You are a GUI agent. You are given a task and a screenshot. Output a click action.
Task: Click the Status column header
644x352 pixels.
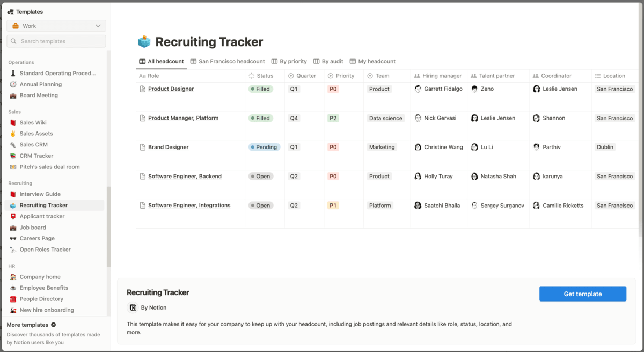265,76
